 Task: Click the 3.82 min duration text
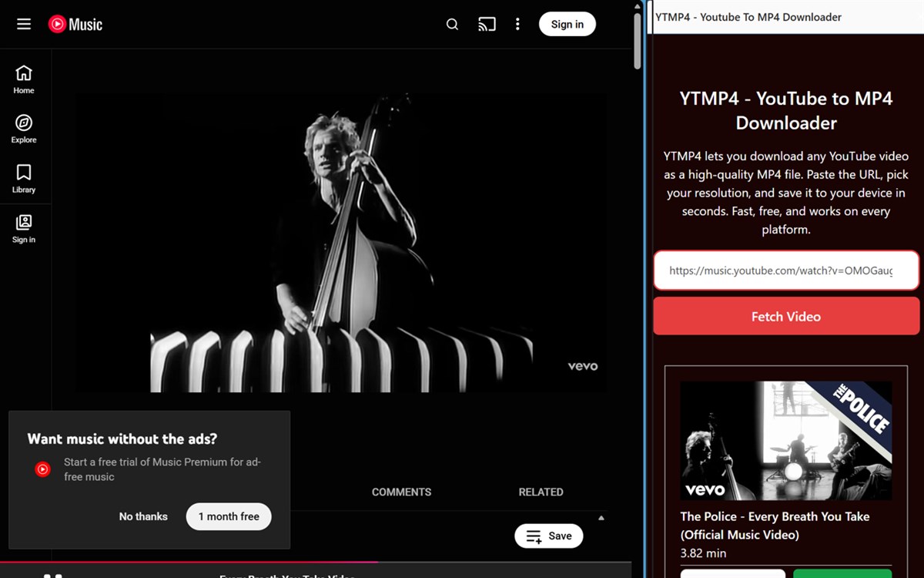pyautogui.click(x=703, y=553)
